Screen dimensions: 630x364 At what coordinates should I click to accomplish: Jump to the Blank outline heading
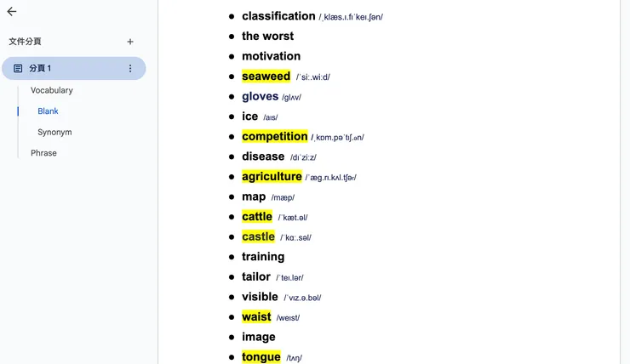[x=48, y=111]
